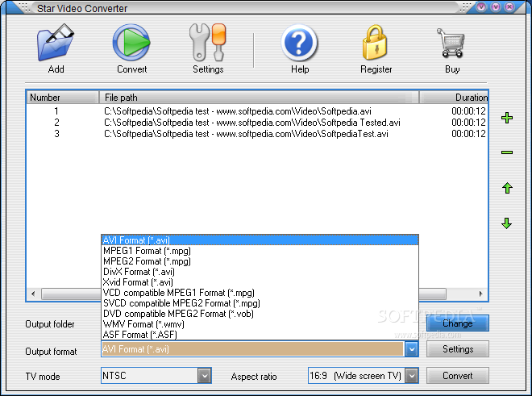The image size is (532, 396).
Task: Start conversion with the Convert play icon
Action: (131, 43)
